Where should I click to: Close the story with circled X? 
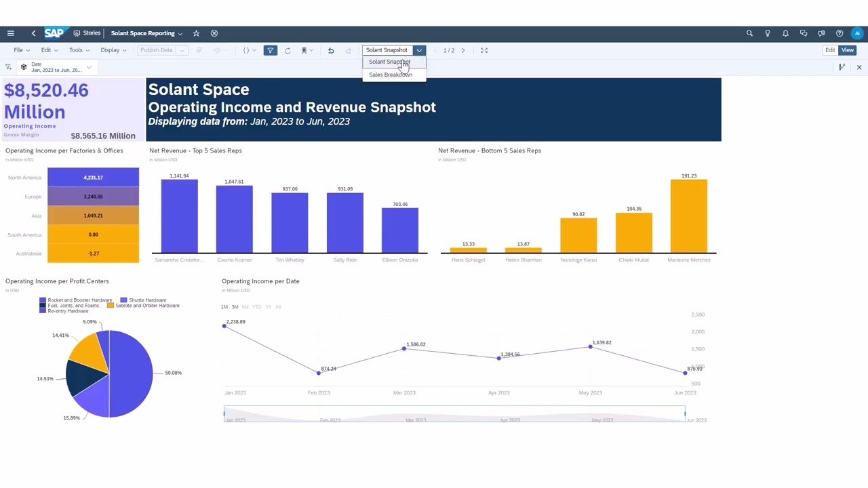214,33
